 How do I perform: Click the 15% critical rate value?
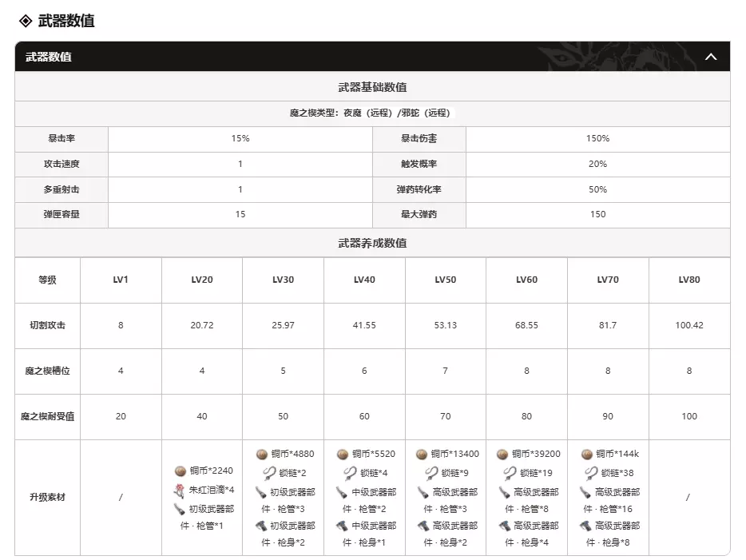(x=240, y=138)
